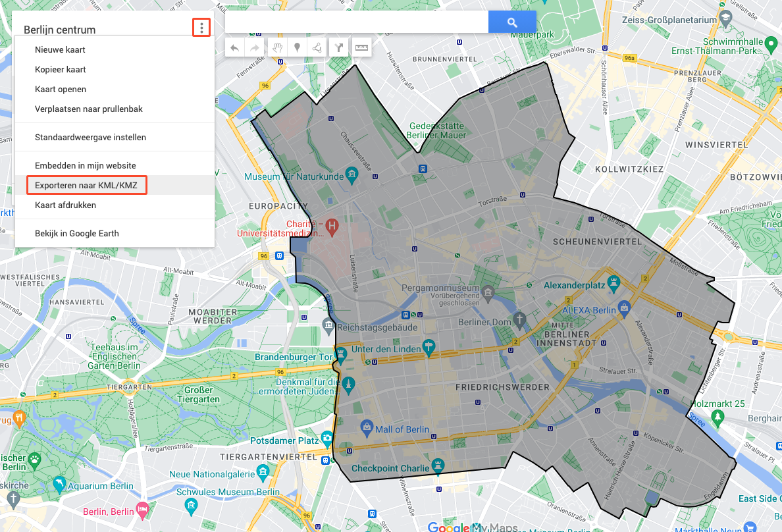Select the hand pan tool
Screen dimensions: 782x532
[277, 48]
